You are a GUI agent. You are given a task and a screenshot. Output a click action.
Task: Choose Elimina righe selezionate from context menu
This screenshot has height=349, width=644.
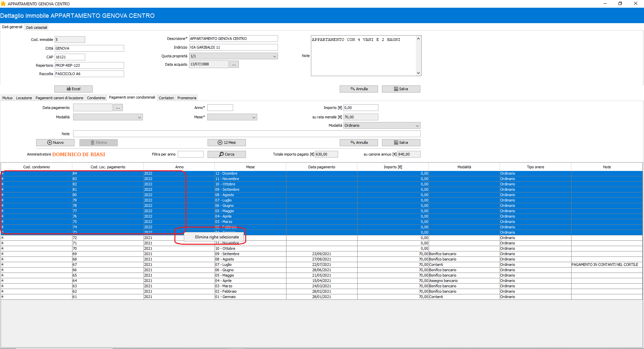(217, 237)
